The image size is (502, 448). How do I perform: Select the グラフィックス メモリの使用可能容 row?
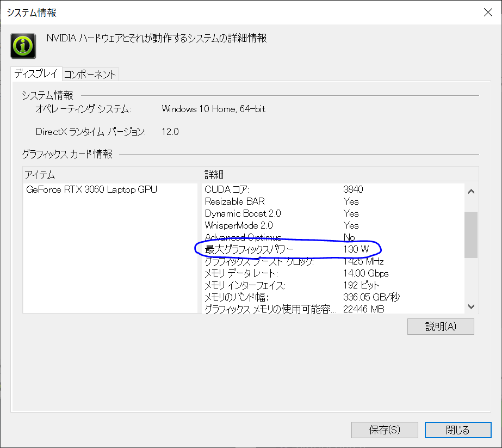333,309
